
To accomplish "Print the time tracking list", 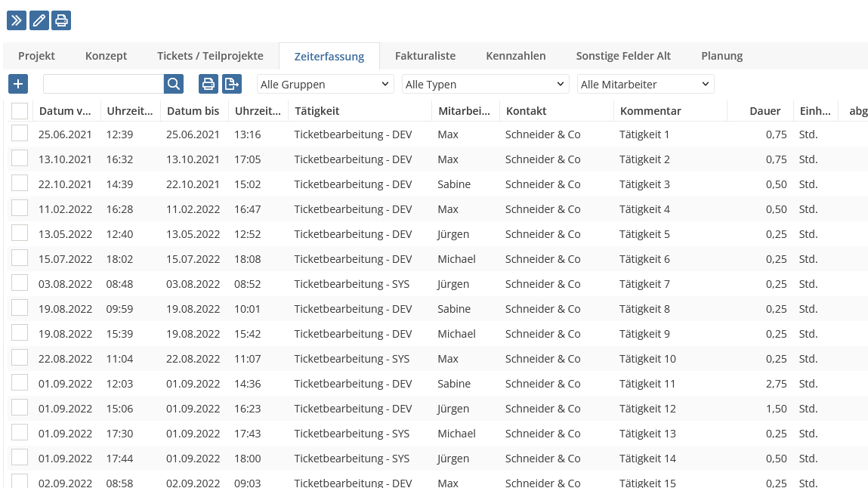I will (x=209, y=84).
